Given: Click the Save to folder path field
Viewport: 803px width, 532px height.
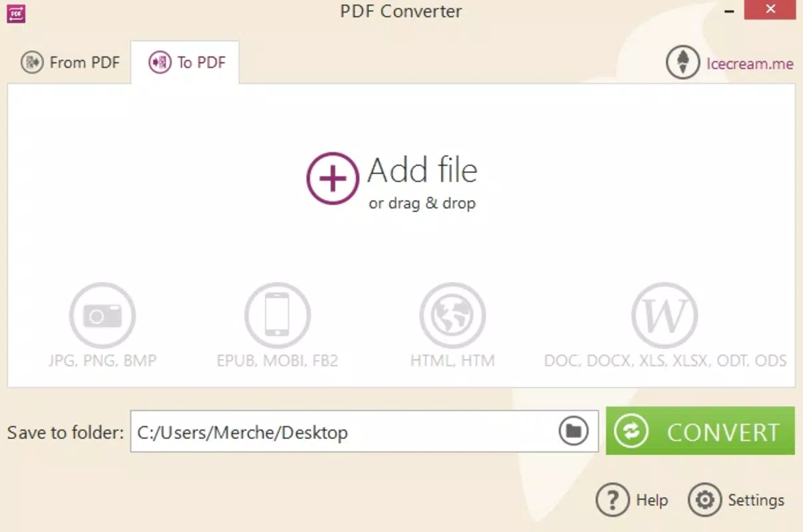Looking at the screenshot, I should [365, 432].
